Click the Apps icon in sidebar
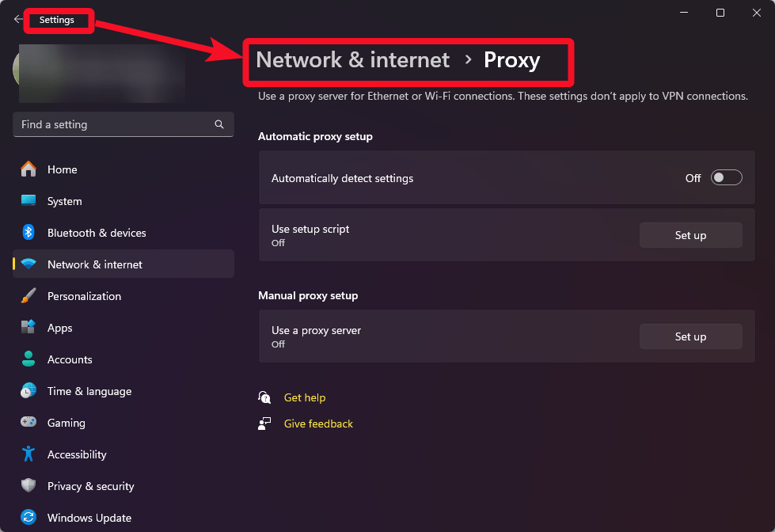The image size is (775, 532). pos(28,328)
